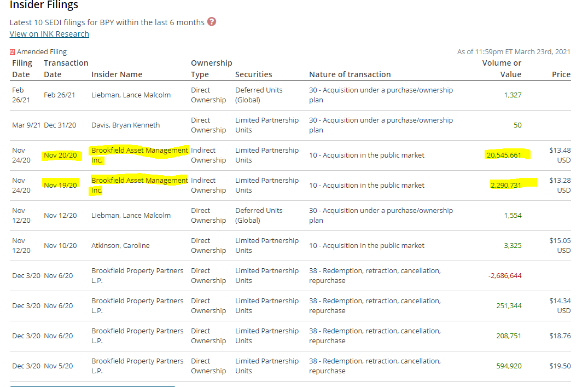Image resolution: width=588 pixels, height=387 pixels.
Task: Click the Nature of transaction column header
Action: (x=350, y=74)
